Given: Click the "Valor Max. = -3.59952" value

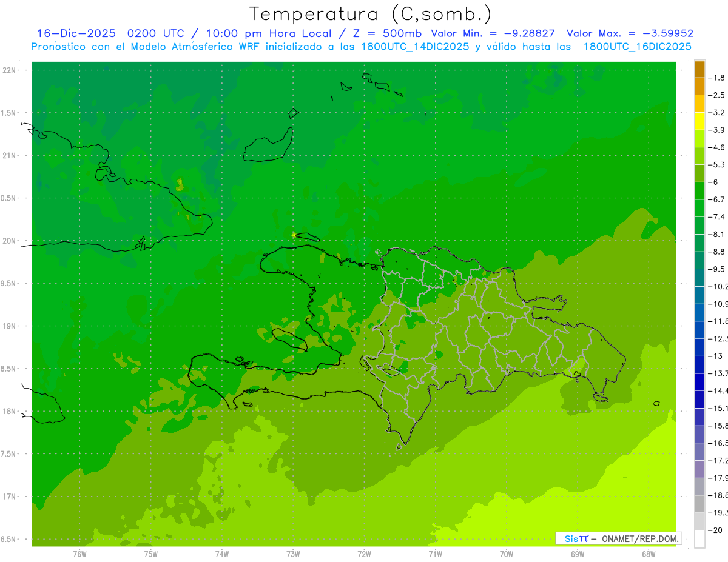Looking at the screenshot, I should pos(630,34).
